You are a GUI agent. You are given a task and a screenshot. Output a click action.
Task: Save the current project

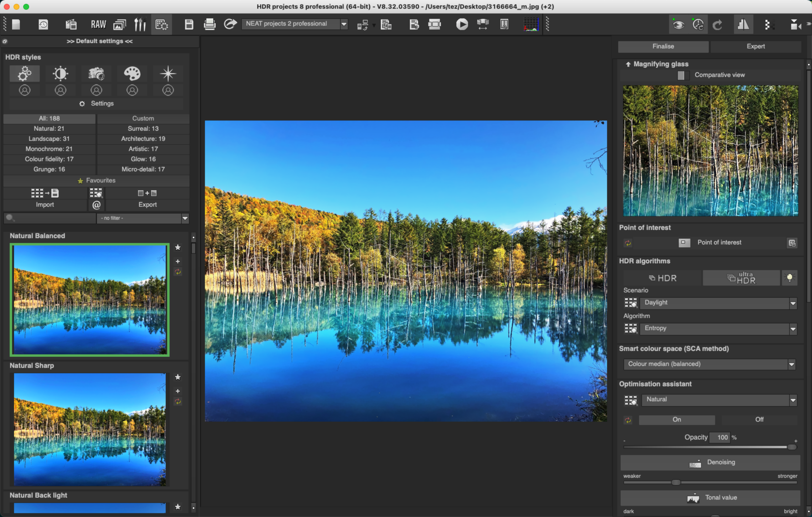click(189, 24)
